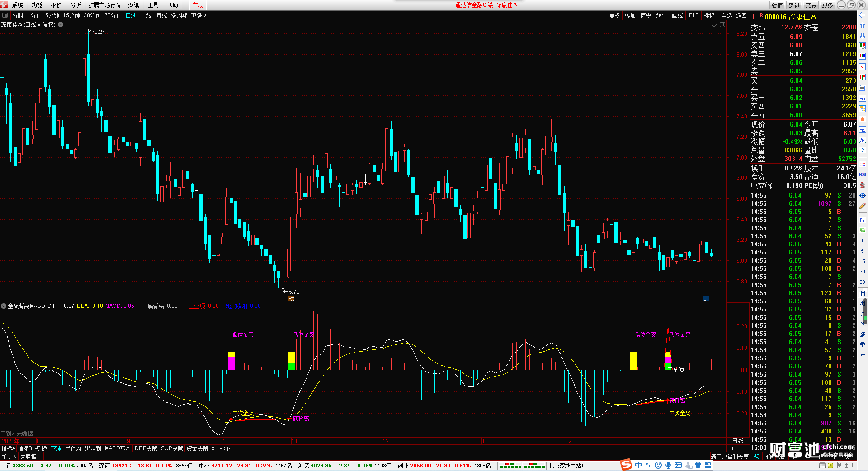Click the green refresh icon in sidebar

[x=863, y=231]
